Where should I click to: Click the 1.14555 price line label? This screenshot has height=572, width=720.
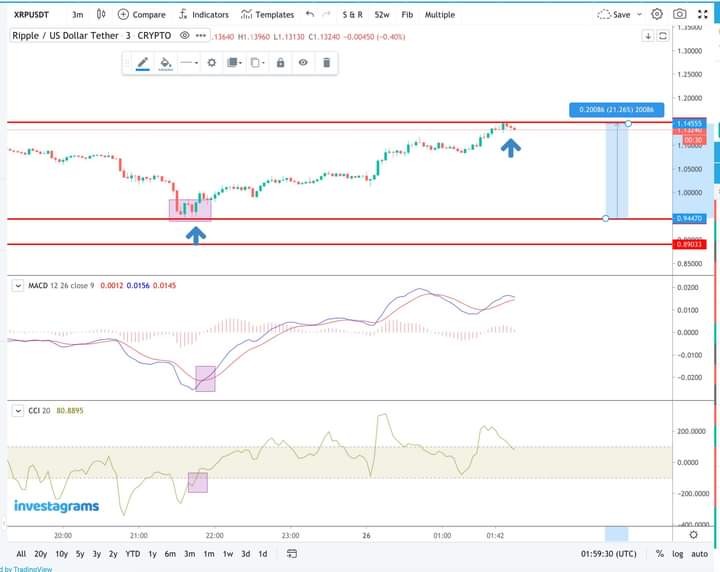(689, 123)
